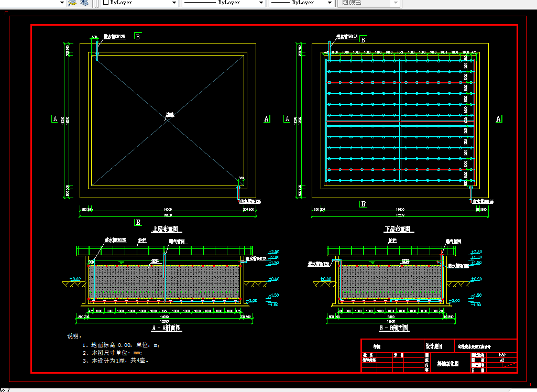The image size is (537, 392).
Task: Click the ByLayer color swatch box
Action: pos(106,3)
